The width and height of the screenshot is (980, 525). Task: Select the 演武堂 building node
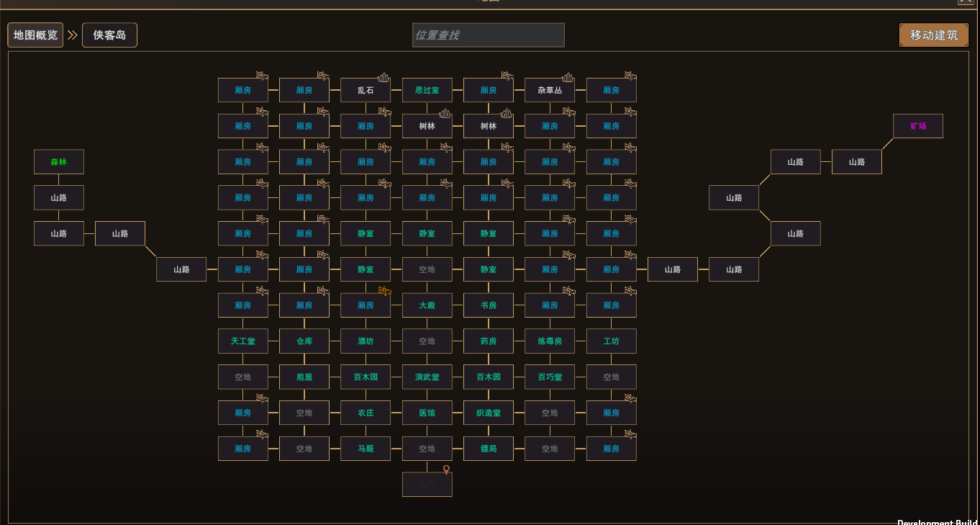tap(427, 377)
